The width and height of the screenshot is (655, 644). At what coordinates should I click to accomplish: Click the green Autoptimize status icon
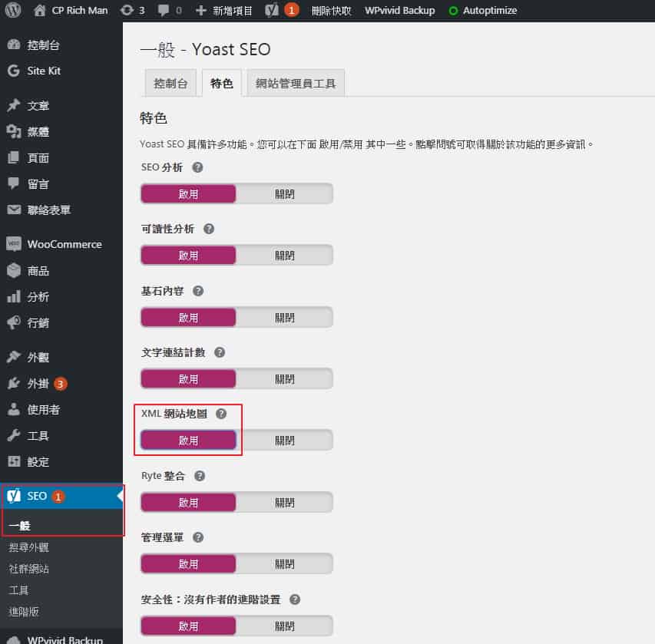(453, 11)
